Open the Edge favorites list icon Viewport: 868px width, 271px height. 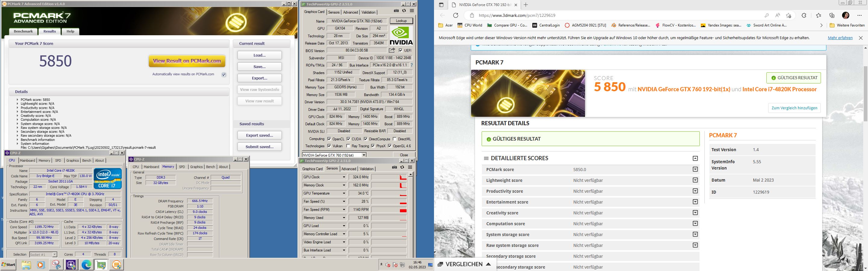[x=819, y=15]
